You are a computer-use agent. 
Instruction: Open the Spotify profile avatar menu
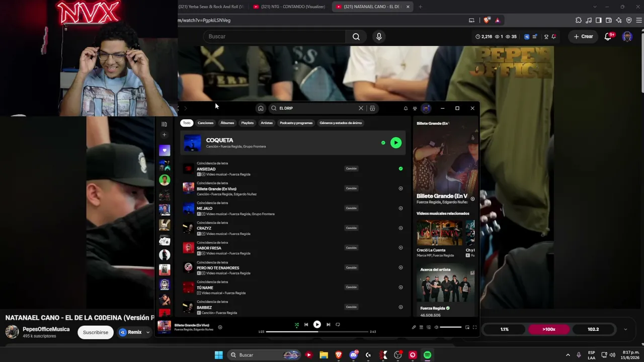click(426, 108)
